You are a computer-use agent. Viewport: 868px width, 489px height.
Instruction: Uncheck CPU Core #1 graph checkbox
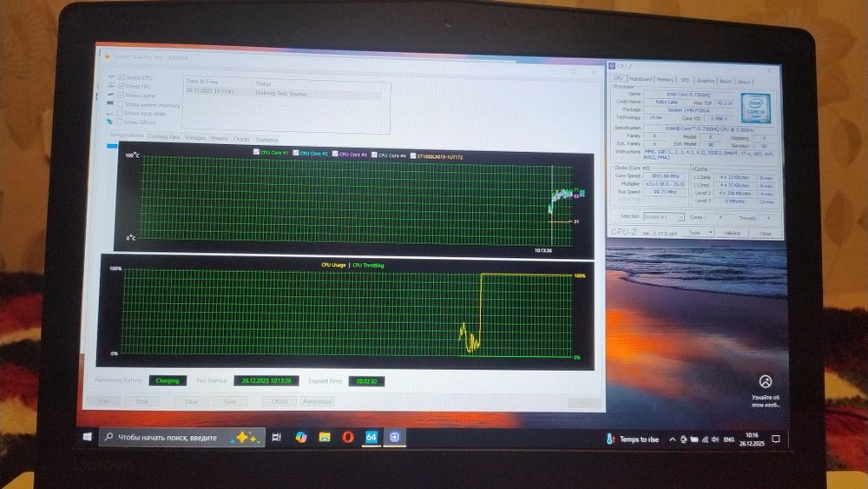tap(256, 152)
